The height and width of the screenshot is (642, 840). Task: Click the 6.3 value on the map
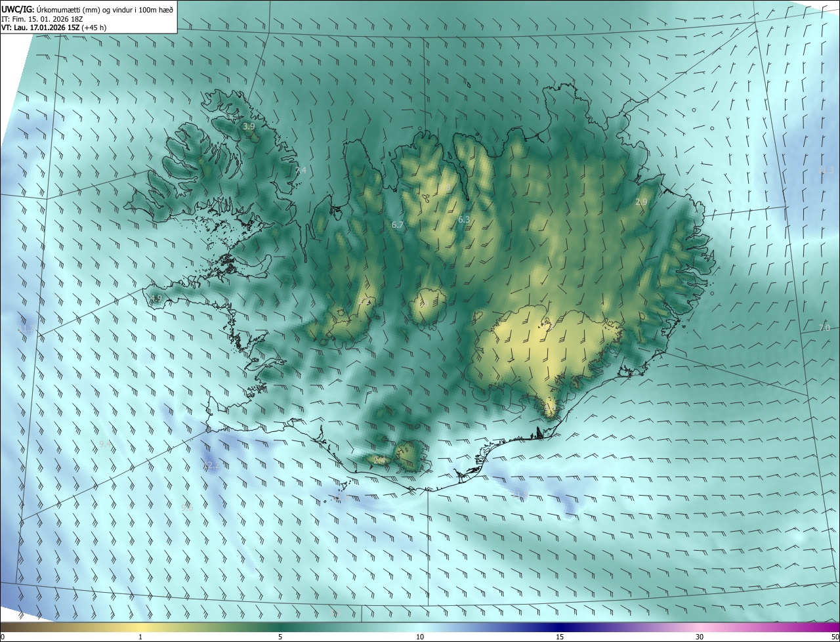pos(464,219)
